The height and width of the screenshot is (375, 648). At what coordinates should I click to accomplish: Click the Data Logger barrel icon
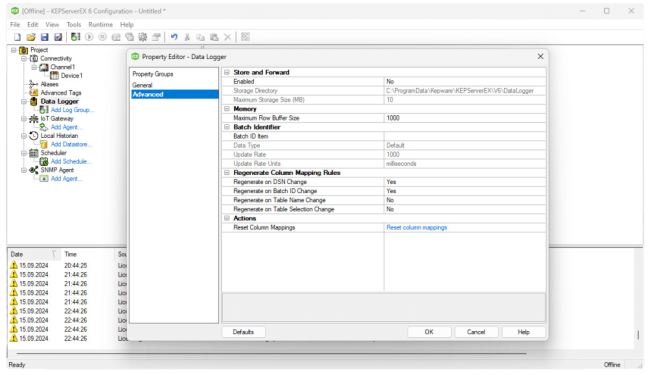(x=34, y=101)
